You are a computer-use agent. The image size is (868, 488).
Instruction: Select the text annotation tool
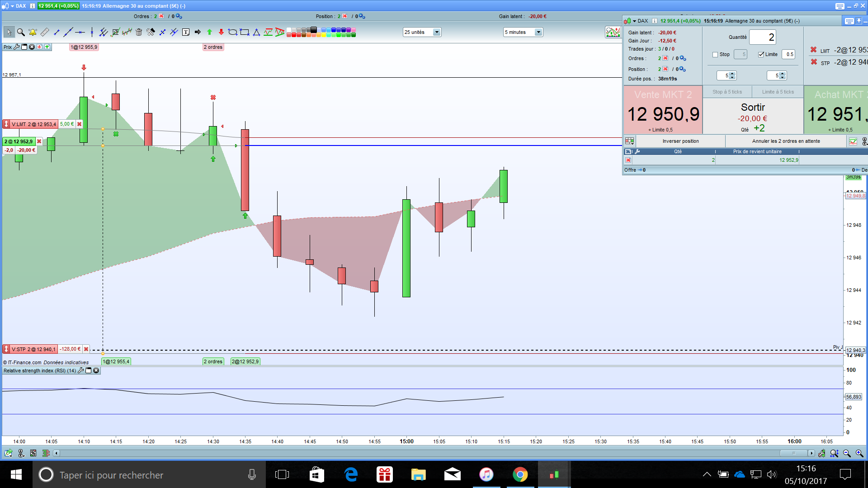[186, 32]
